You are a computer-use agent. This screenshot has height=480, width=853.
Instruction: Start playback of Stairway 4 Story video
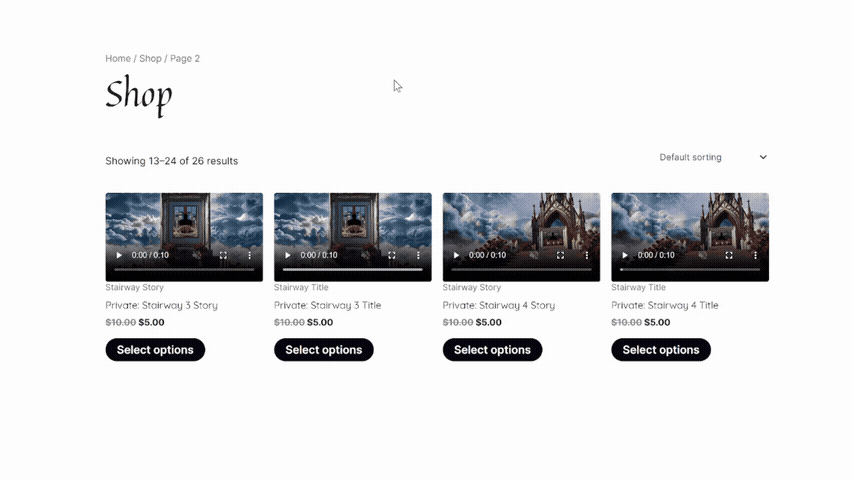coord(456,255)
